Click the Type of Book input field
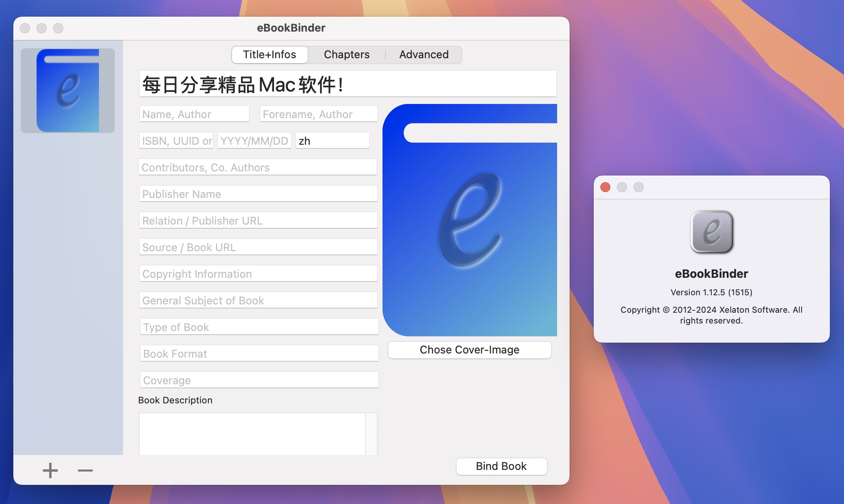The width and height of the screenshot is (844, 504). [259, 327]
